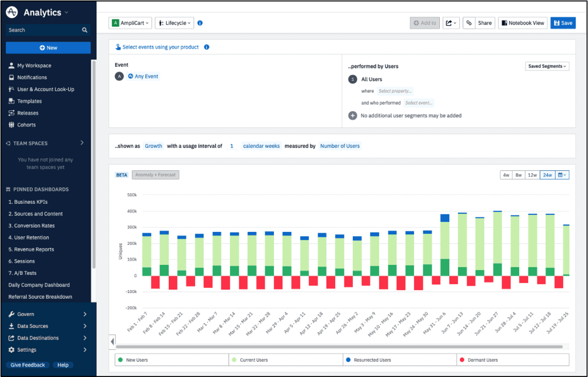Expand the Govern menu chevron
The image size is (588, 377).
85,314
